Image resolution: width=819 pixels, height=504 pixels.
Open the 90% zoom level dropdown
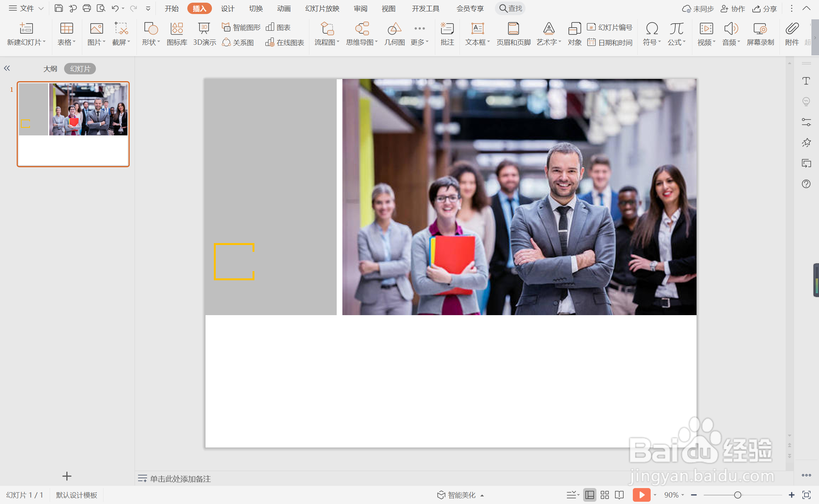(674, 495)
